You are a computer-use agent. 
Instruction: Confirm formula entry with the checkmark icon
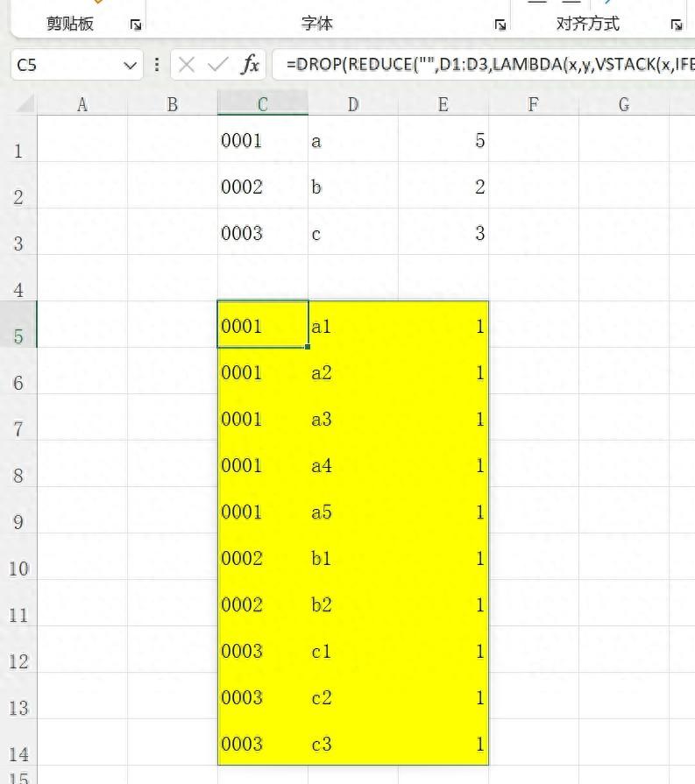pyautogui.click(x=218, y=65)
